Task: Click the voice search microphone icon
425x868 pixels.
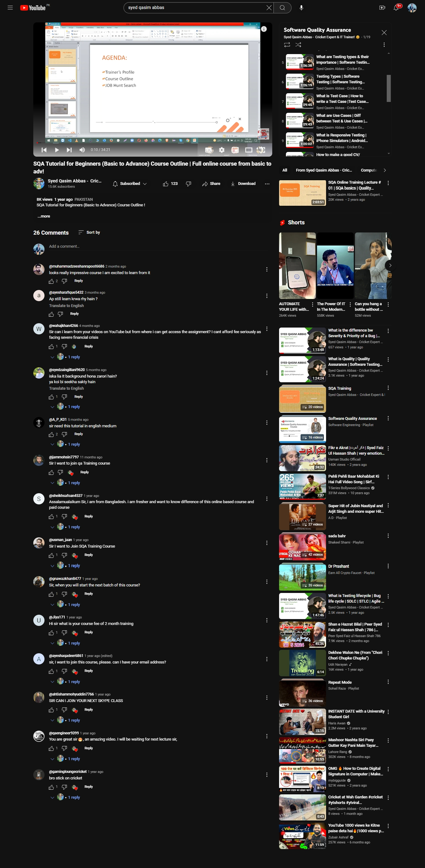Action: (301, 7)
